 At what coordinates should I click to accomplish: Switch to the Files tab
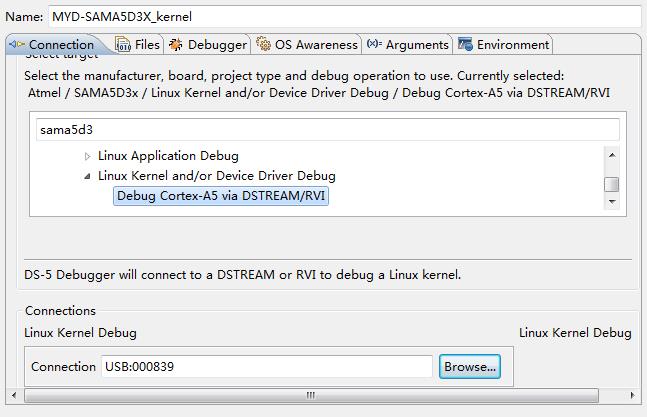pyautogui.click(x=138, y=44)
